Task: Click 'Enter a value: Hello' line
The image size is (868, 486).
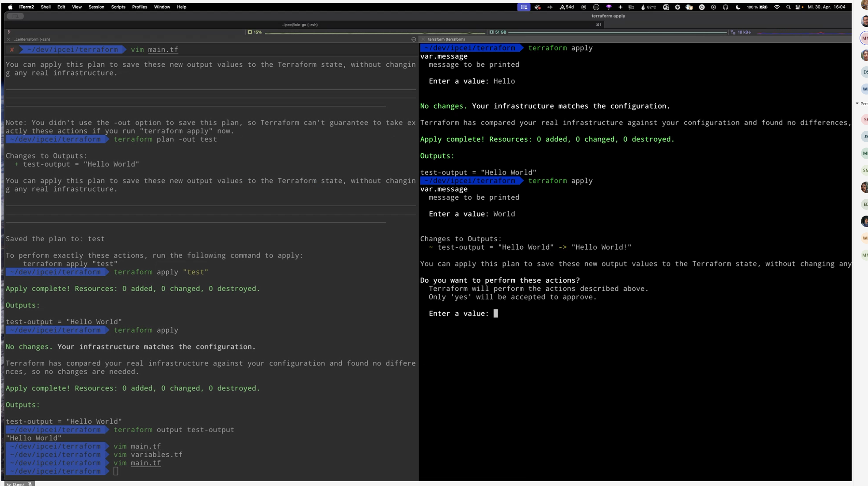Action: pos(472,81)
